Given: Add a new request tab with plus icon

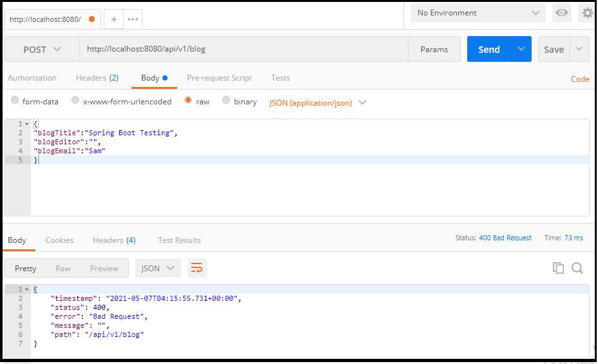Looking at the screenshot, I should [x=114, y=19].
